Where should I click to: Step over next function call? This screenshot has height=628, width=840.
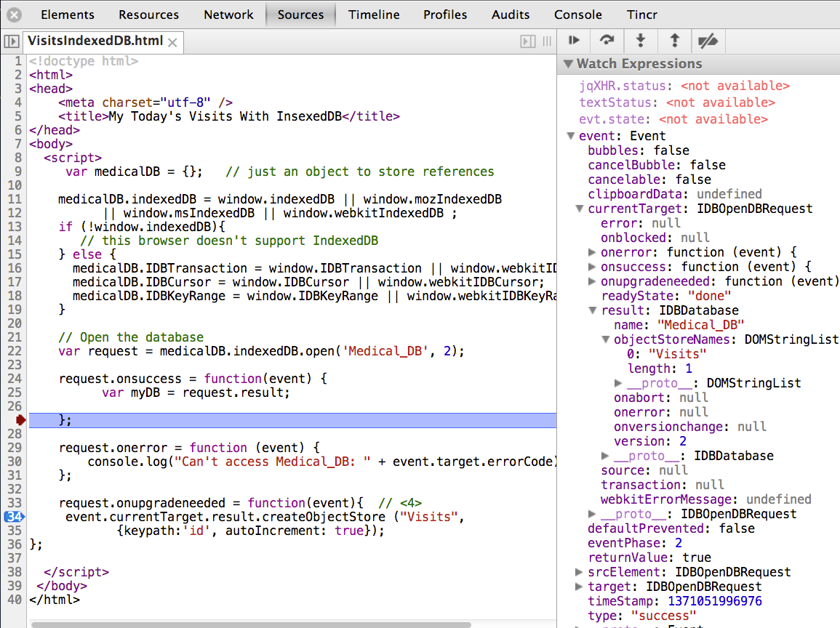[x=606, y=41]
